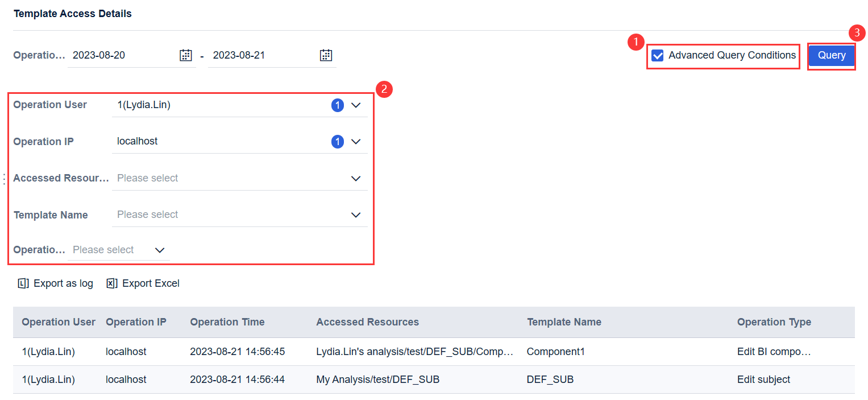This screenshot has height=400, width=868.
Task: Click the selection count badge on Operation IP
Action: (x=337, y=141)
